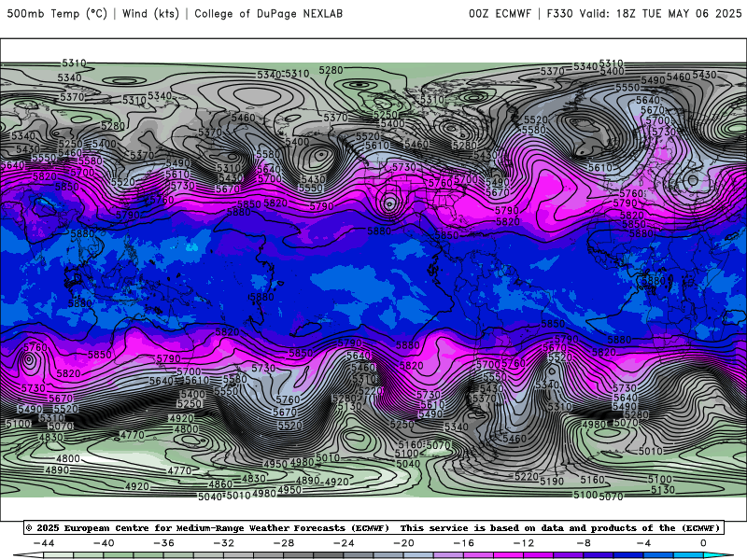The height and width of the screenshot is (560, 747).
Task: Click the -28 color scale label
Action: point(284,543)
